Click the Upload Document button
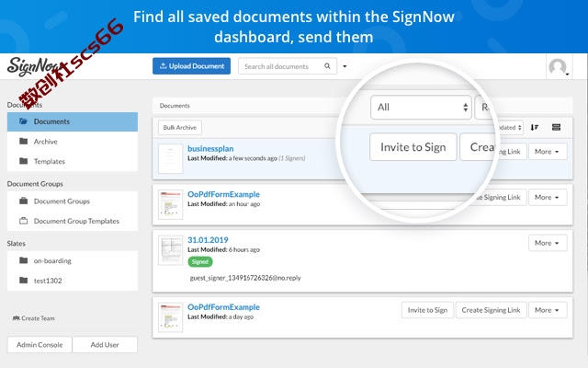The image size is (588, 368). coord(191,66)
